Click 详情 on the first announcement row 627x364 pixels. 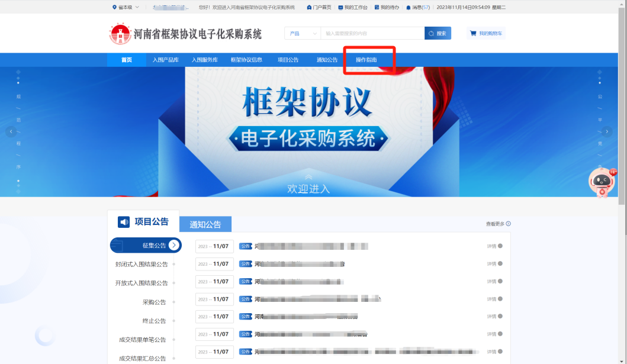pyautogui.click(x=494, y=246)
